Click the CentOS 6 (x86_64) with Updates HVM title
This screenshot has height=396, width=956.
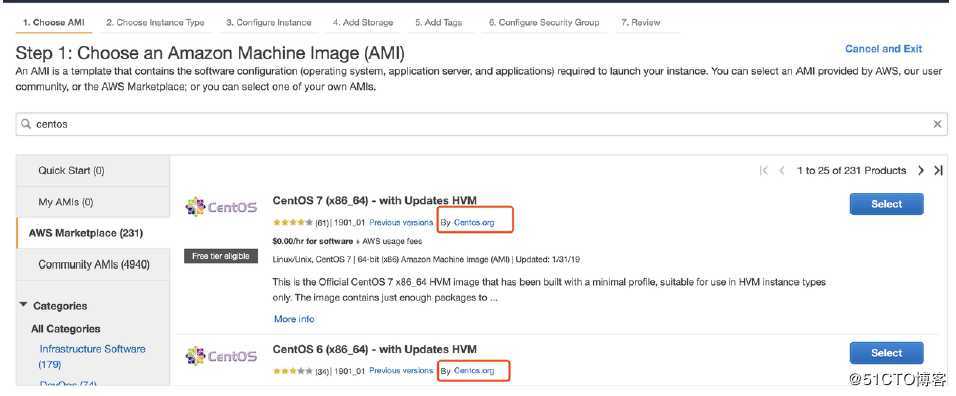[374, 349]
